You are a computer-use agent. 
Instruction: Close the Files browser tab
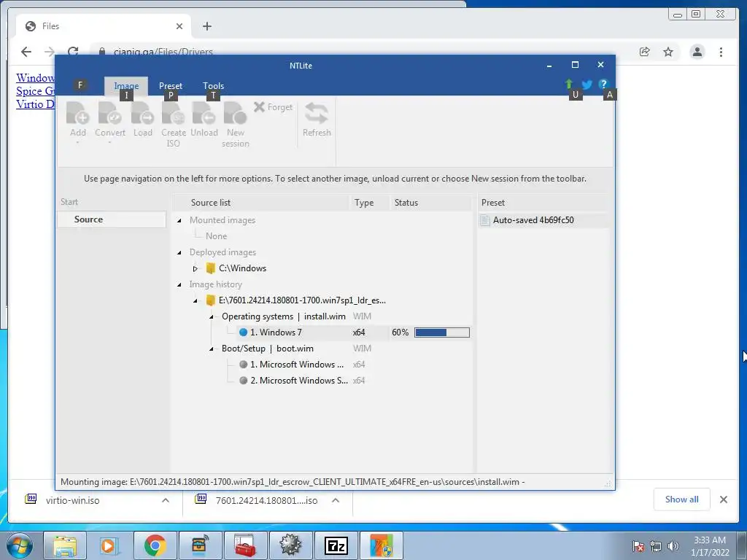click(179, 26)
